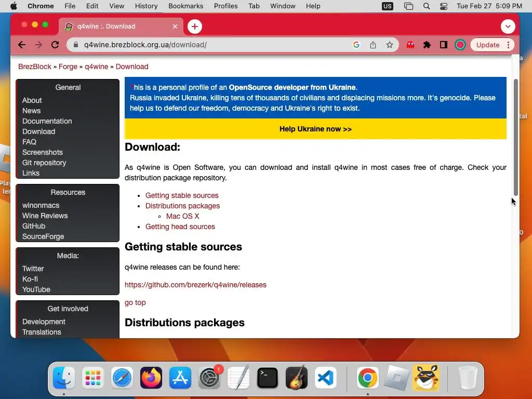532x399 pixels.
Task: Open the File menu
Action: pyautogui.click(x=70, y=6)
